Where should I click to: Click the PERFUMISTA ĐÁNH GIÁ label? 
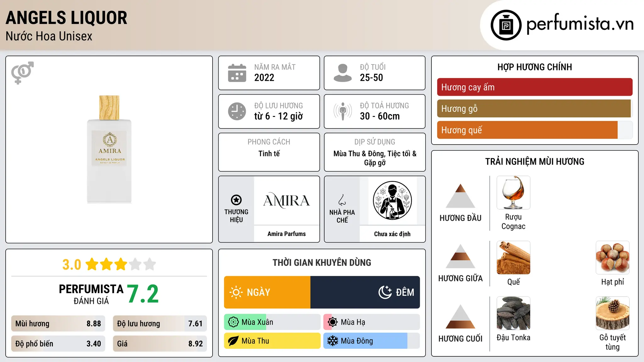click(x=91, y=294)
